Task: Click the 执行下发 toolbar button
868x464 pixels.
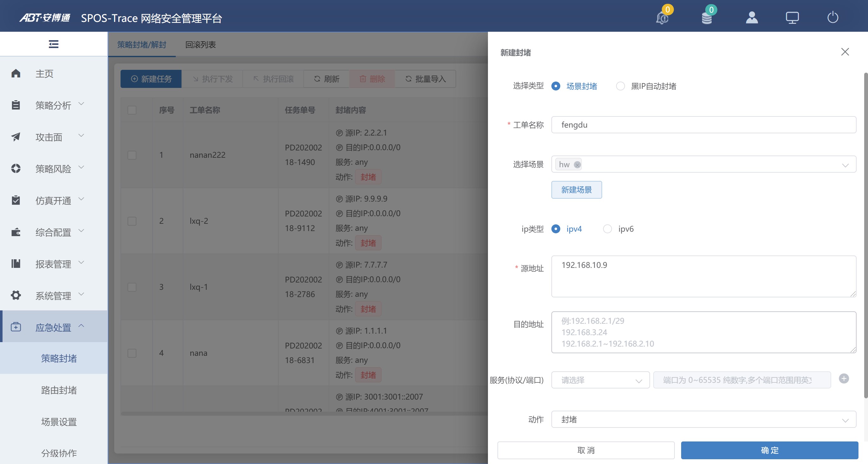Action: coord(212,79)
